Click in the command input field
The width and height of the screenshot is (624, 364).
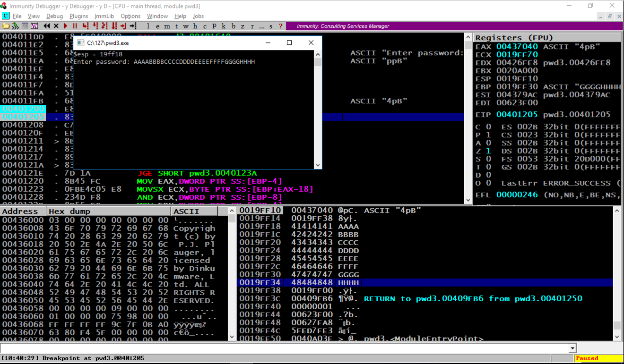(284, 348)
